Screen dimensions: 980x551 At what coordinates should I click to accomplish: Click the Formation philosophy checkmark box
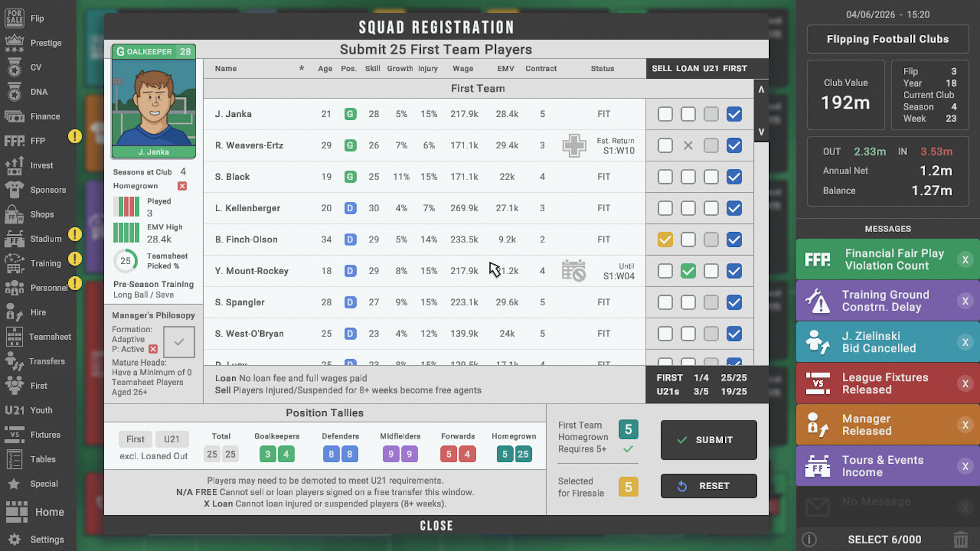[179, 342]
